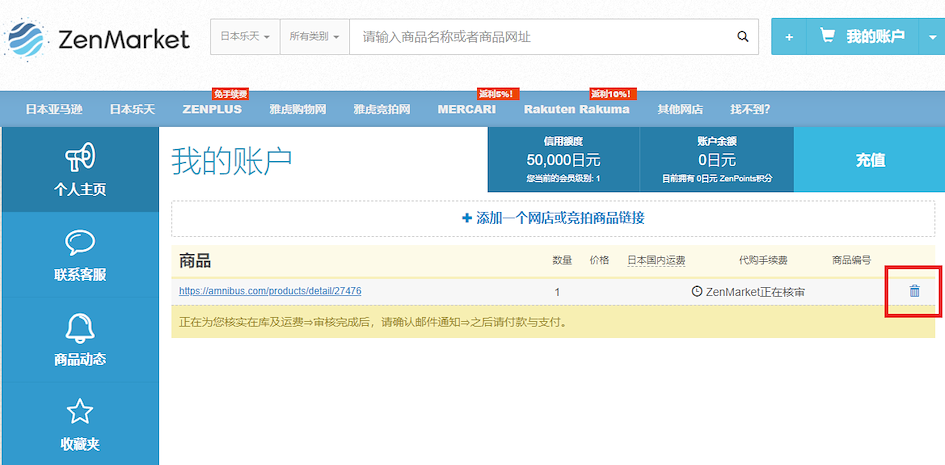Click the shopping cart icon
This screenshot has width=945, height=465.
[827, 36]
